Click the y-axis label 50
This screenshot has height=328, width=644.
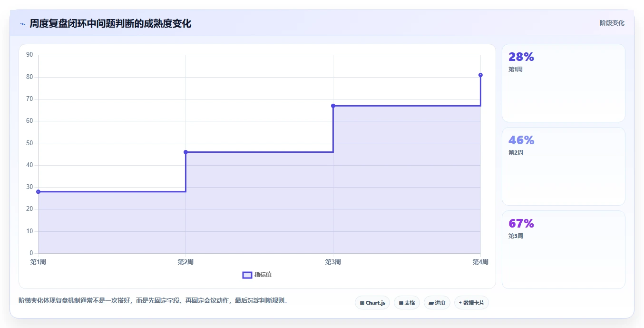click(29, 143)
